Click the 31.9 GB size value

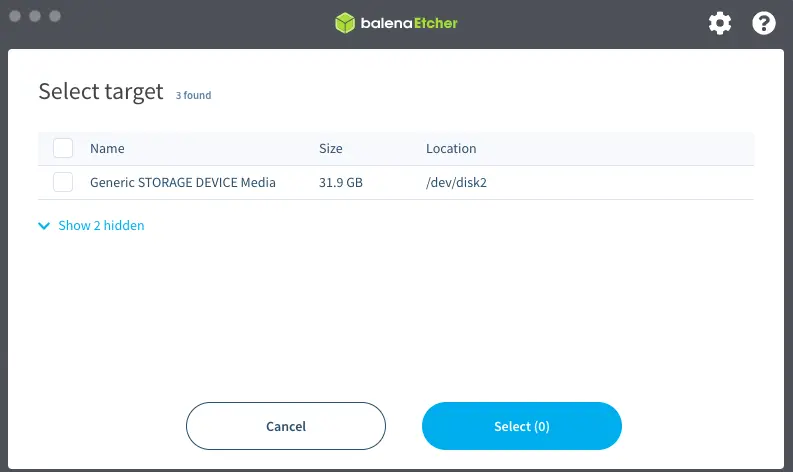tap(340, 183)
